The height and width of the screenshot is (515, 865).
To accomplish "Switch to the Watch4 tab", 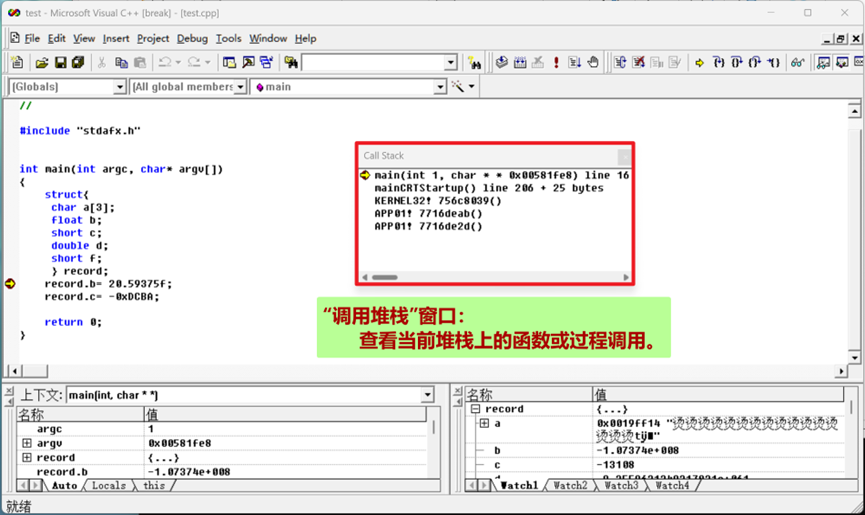I will click(x=671, y=486).
